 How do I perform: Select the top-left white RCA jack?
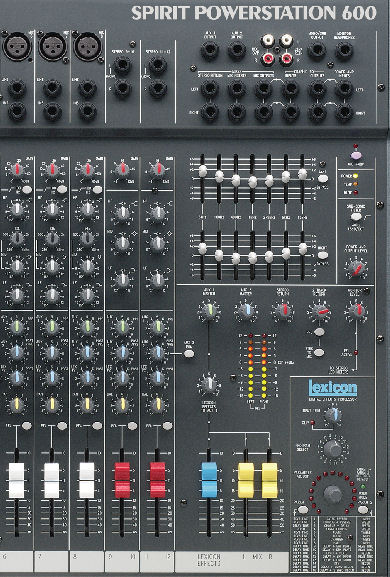pos(268,40)
